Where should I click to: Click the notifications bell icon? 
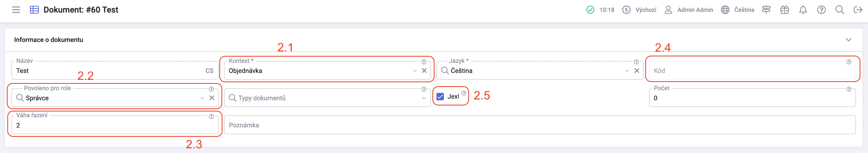point(803,10)
